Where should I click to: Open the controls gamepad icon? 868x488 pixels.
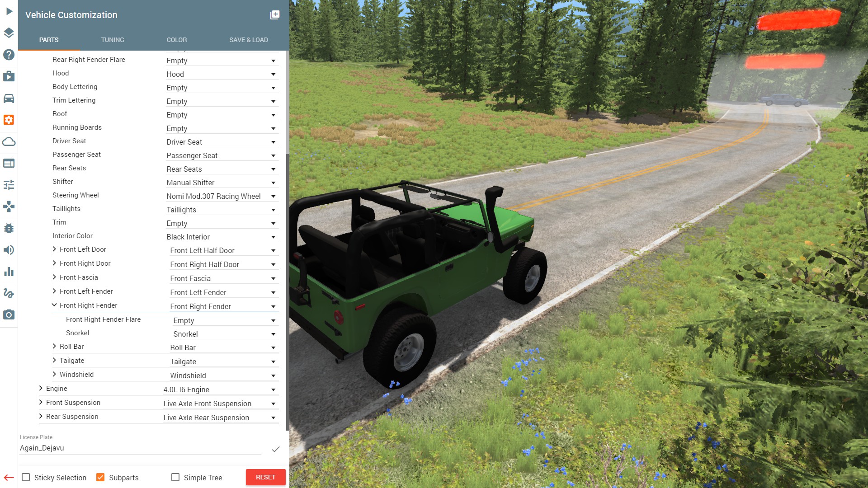pos(9,206)
